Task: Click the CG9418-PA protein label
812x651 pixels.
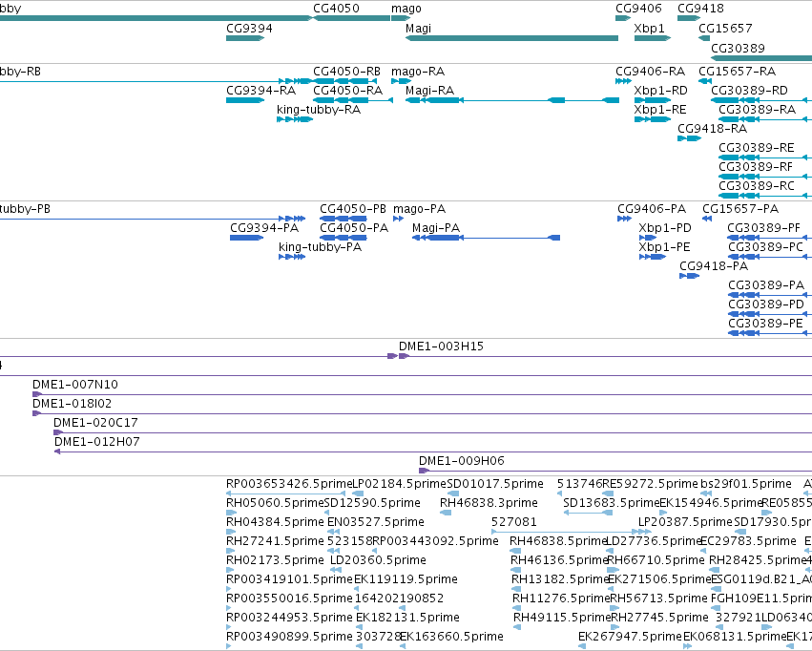Action: coord(714,266)
